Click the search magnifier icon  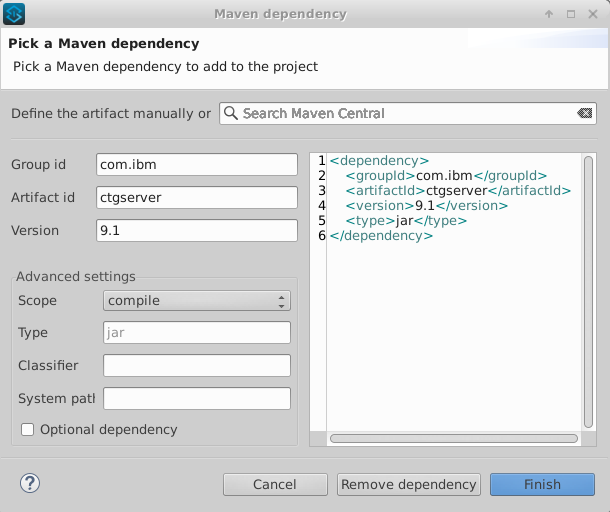(x=230, y=114)
